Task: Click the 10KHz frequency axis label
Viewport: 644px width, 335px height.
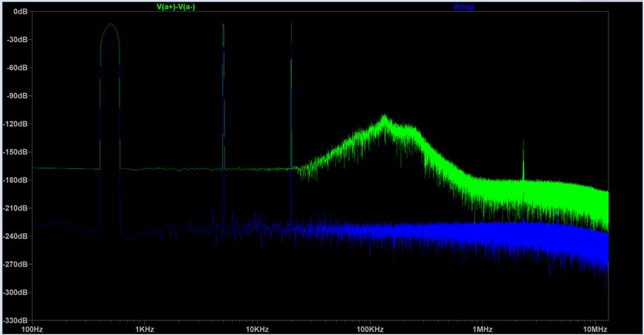Action: pyautogui.click(x=257, y=329)
